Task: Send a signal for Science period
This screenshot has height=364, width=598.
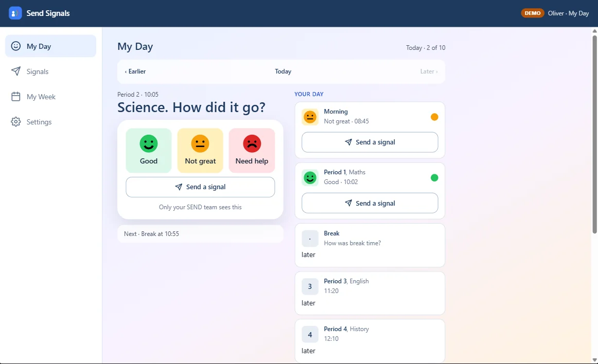Action: click(x=200, y=187)
